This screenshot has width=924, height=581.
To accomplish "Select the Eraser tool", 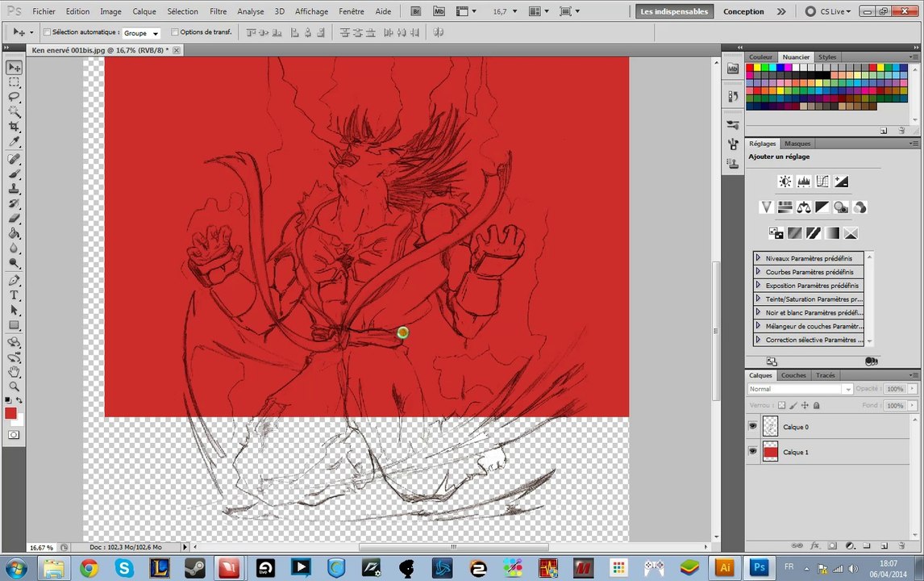I will point(15,218).
